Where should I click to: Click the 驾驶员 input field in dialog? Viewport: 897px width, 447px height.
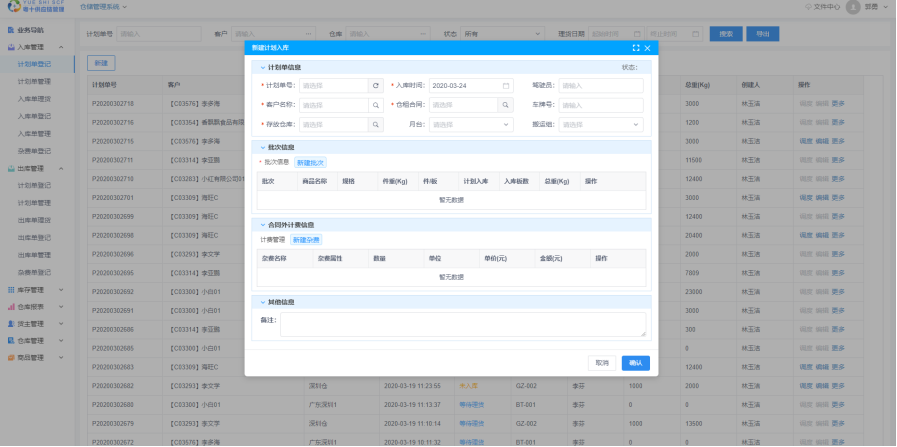(601, 86)
